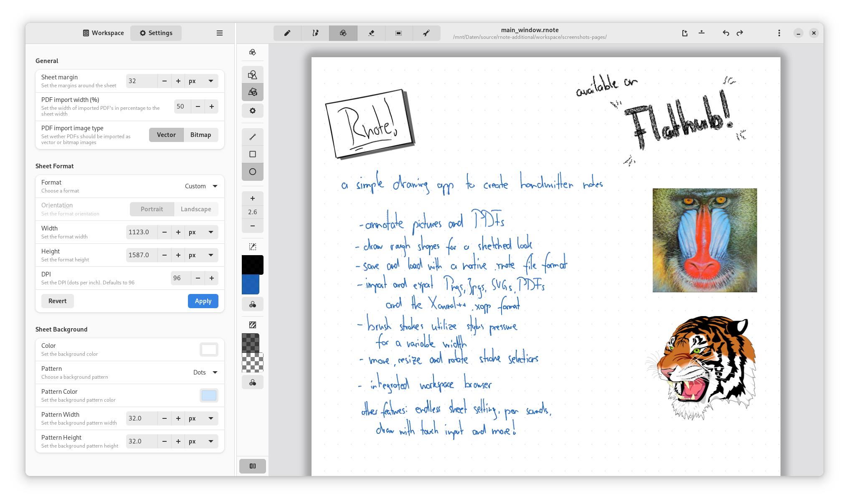Select the Selector/Lasso tool
849x504 pixels.
398,33
